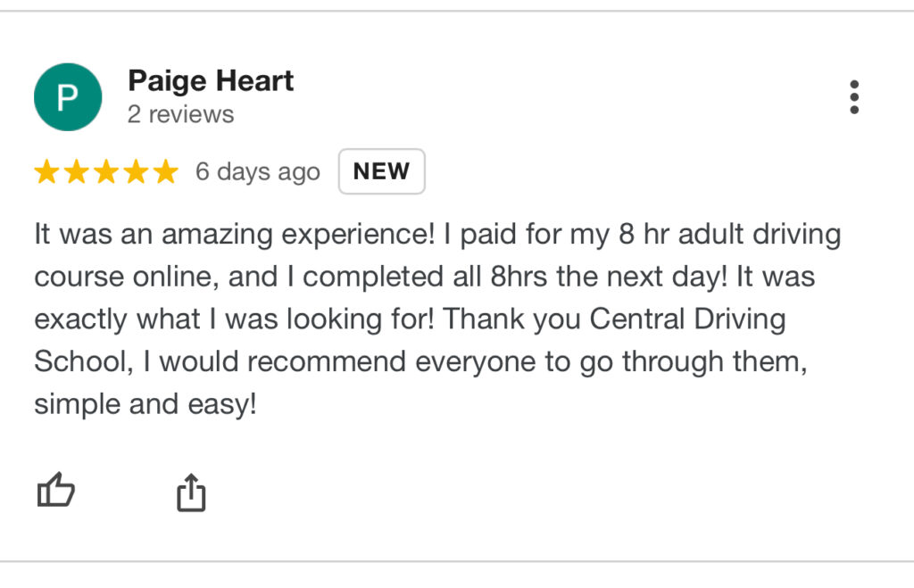The image size is (914, 588).
Task: Click the phrase 'It was an amazing experience!'
Action: click(x=235, y=235)
